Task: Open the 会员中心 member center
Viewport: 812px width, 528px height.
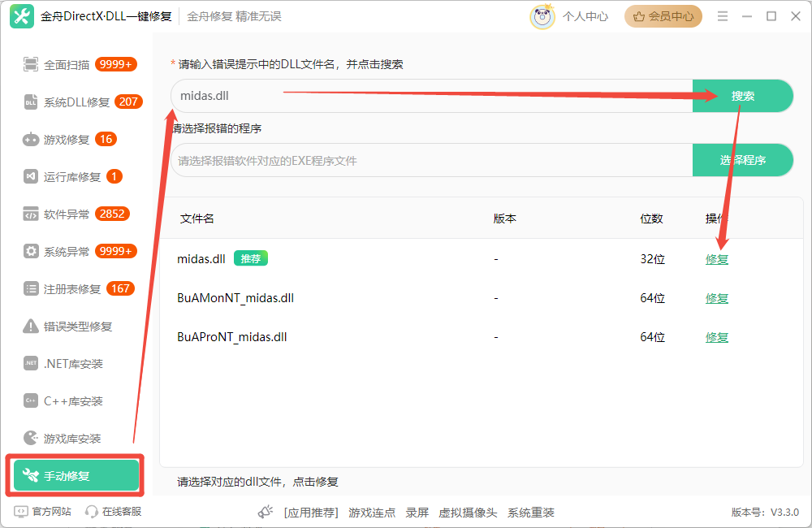Action: pos(663,16)
